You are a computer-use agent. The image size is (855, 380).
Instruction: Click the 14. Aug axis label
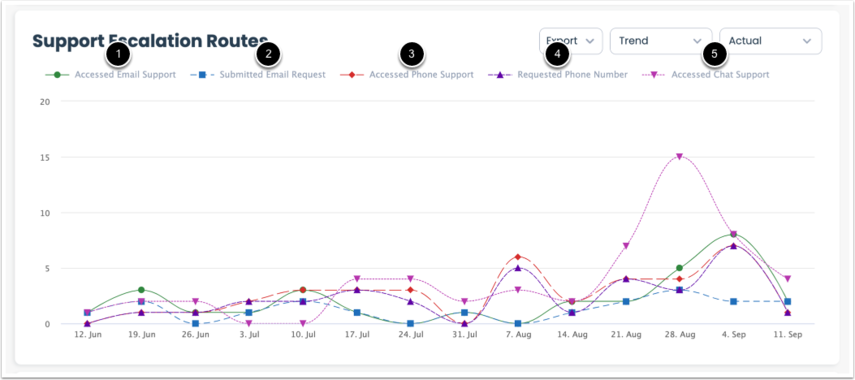(x=572, y=335)
